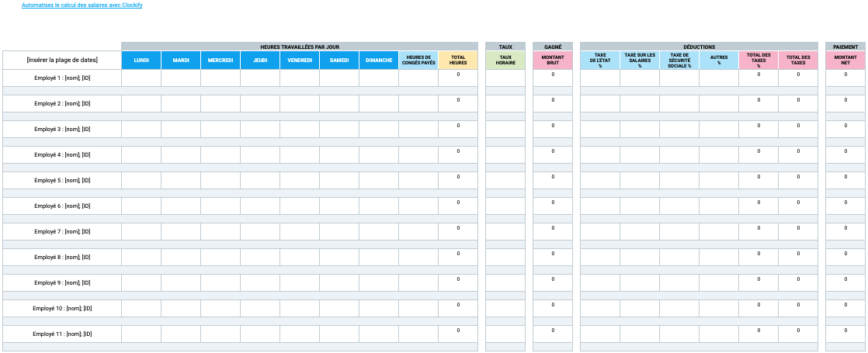
Task: Select the MARDI column header
Action: pyautogui.click(x=181, y=61)
